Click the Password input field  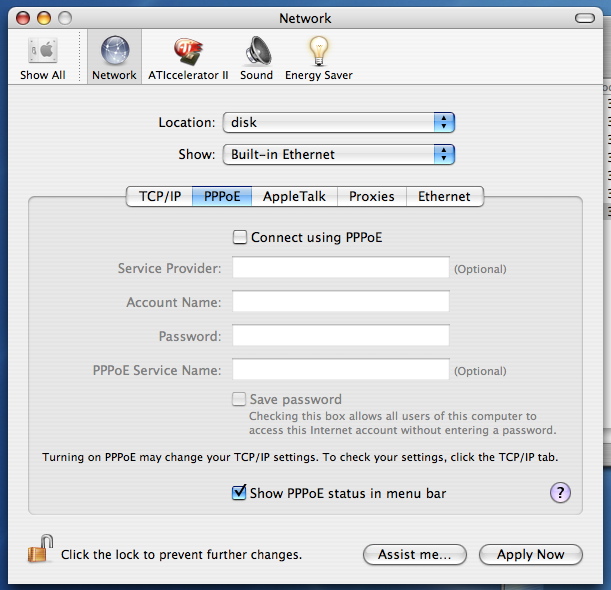(341, 335)
